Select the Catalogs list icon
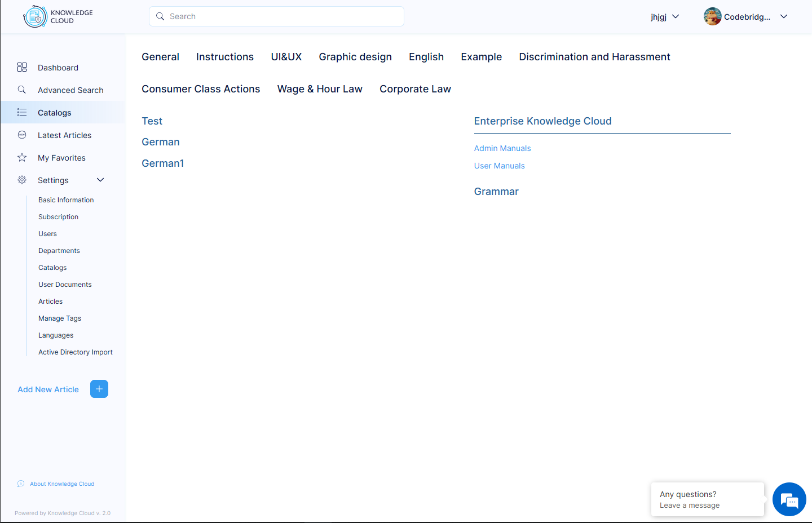 [x=22, y=112]
